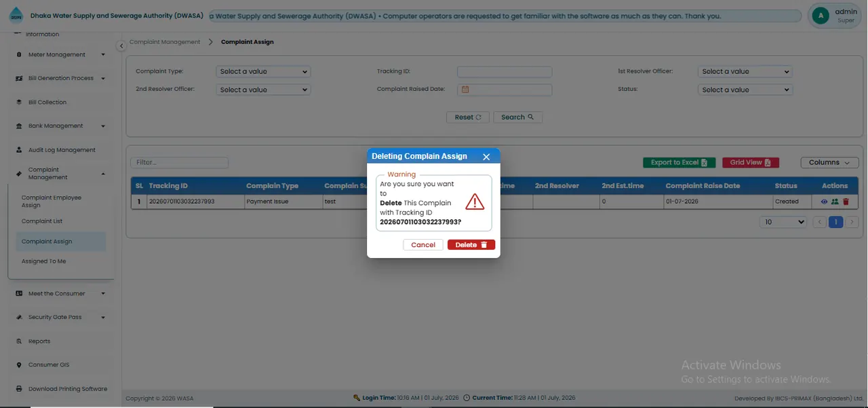Click the Complaint Management sidebar icon
The height and width of the screenshot is (408, 868).
[19, 174]
